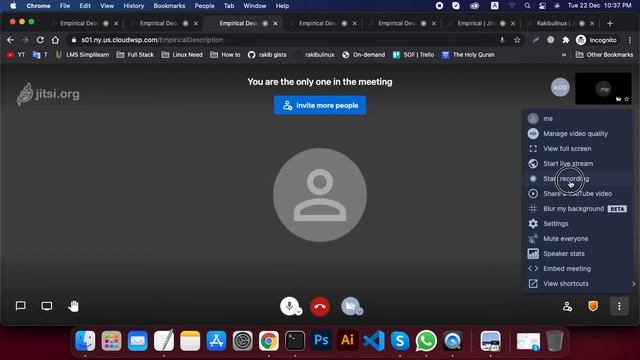The height and width of the screenshot is (360, 640).
Task: Choose Mute everyone
Action: (x=577, y=239)
